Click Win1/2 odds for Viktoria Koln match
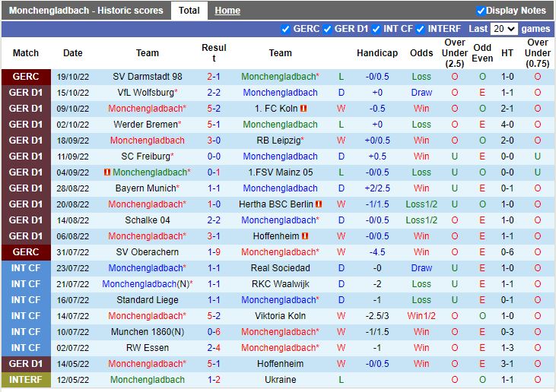Viewport: 556px width, 392px height. [x=421, y=315]
